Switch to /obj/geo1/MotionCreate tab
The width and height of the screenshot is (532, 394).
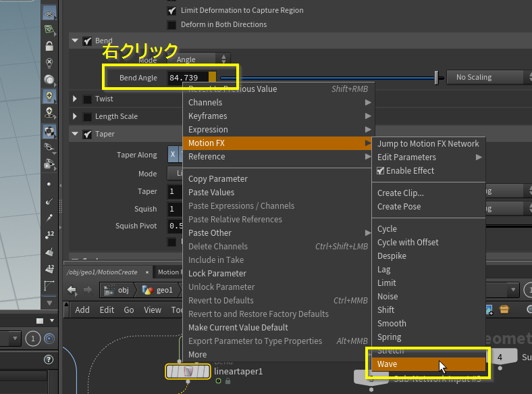point(102,272)
